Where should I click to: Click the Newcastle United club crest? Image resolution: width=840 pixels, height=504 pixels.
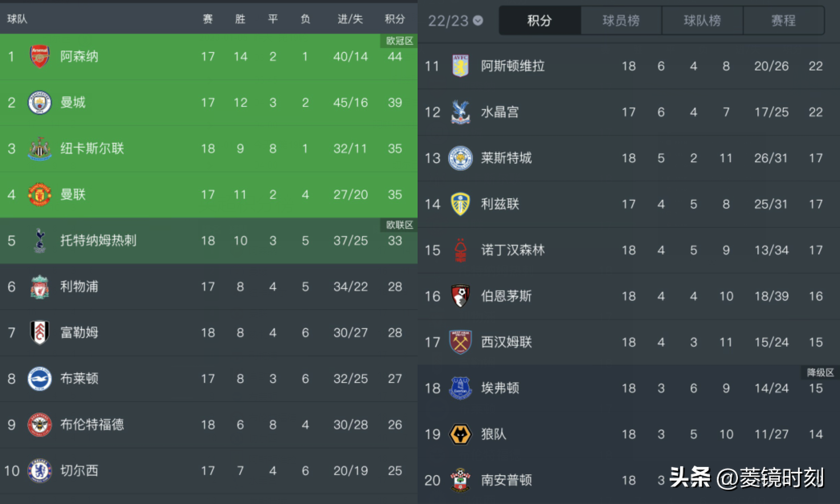[x=39, y=148]
